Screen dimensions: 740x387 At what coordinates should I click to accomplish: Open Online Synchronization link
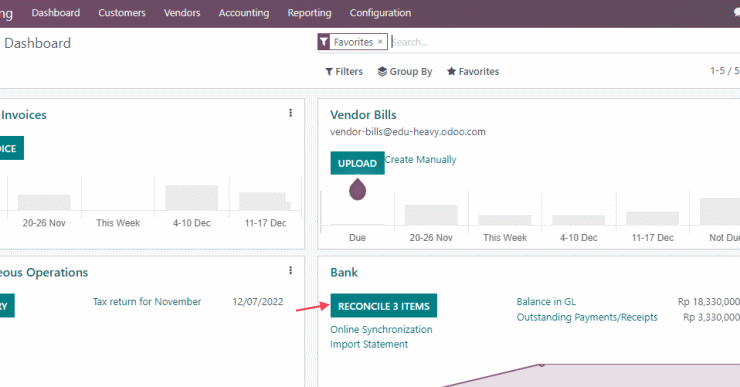point(381,329)
